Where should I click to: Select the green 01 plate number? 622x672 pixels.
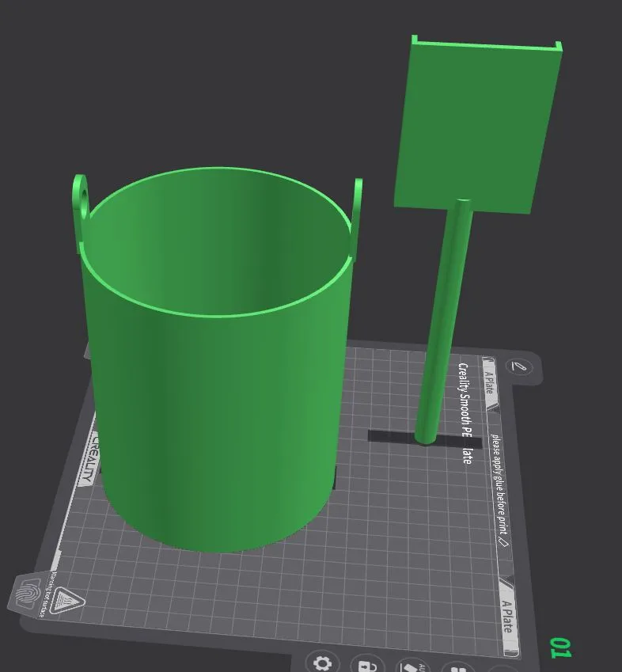tap(560, 647)
